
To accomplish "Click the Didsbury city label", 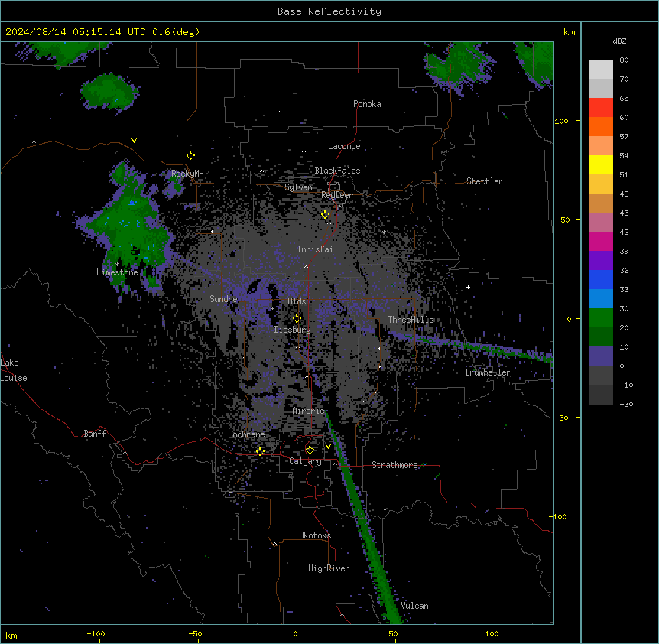I will point(293,330).
